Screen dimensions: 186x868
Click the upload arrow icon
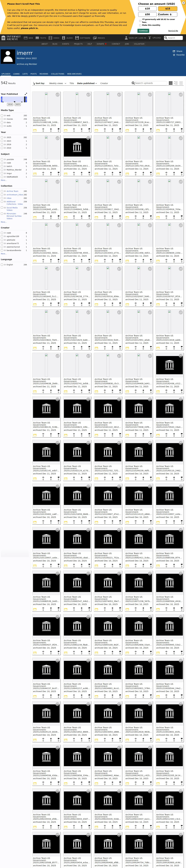coord(149,38)
